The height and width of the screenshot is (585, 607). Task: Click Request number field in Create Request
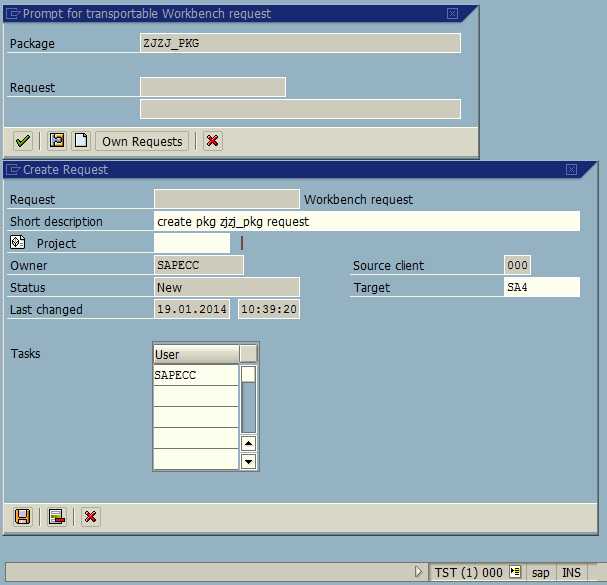click(x=227, y=199)
